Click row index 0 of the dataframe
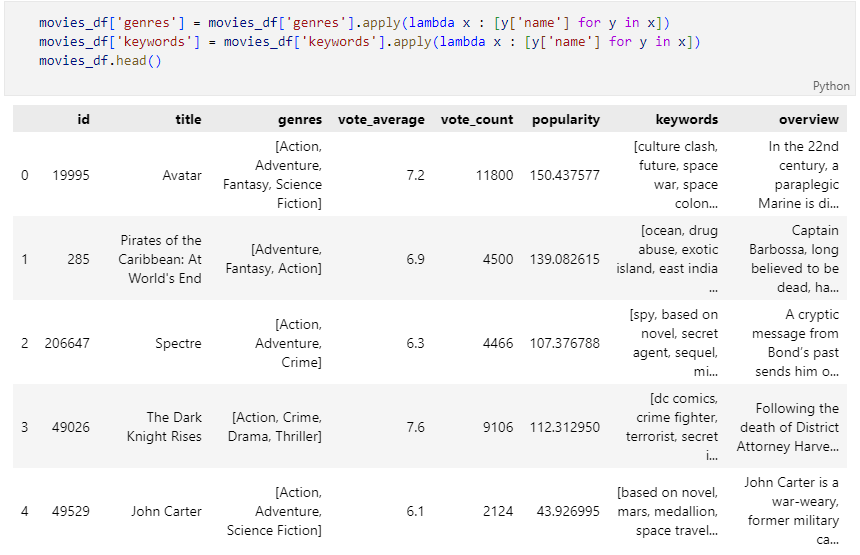Viewport: 860px width, 555px height. coord(25,175)
